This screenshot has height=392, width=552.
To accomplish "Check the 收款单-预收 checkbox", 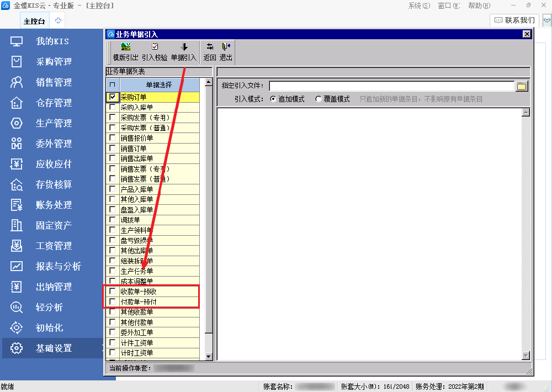I will coord(112,291).
